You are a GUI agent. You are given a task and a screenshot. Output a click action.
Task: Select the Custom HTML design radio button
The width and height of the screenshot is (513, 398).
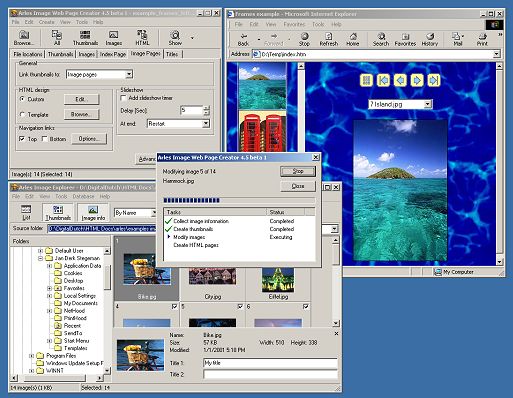click(22, 99)
